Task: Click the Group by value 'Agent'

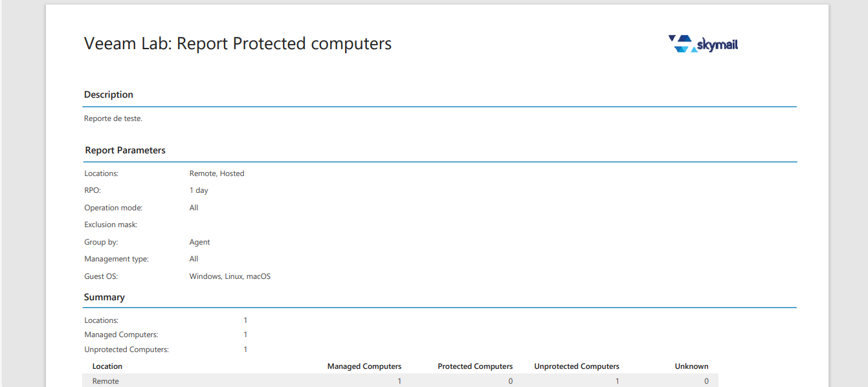Action: 199,242
